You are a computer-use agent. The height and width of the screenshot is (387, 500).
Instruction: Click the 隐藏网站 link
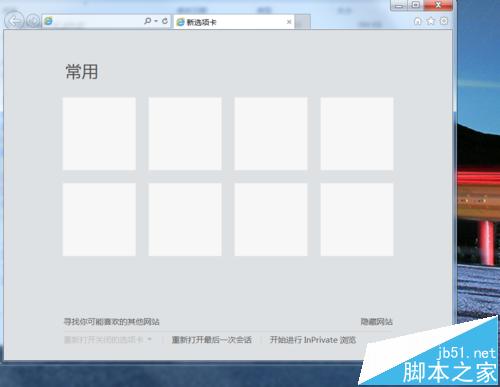click(x=377, y=322)
